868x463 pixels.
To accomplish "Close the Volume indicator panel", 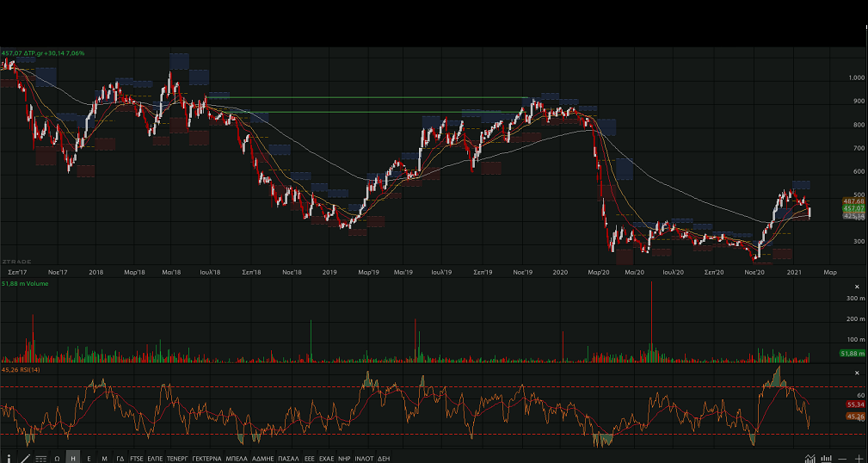I will click(856, 287).
